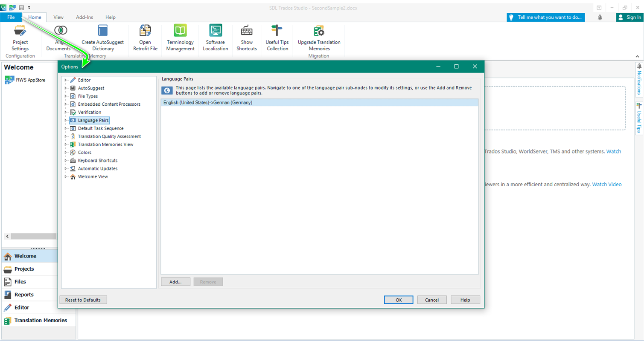
Task: Click Upgrade Translation Memories icon
Action: click(x=319, y=31)
